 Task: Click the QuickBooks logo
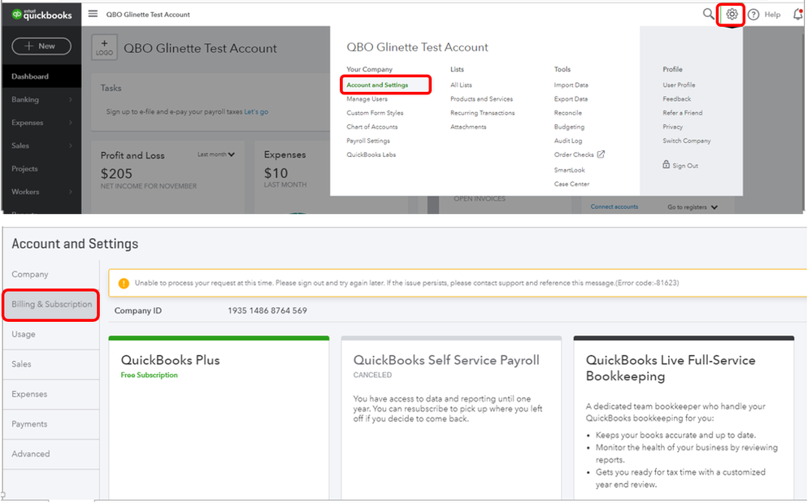pyautogui.click(x=41, y=14)
